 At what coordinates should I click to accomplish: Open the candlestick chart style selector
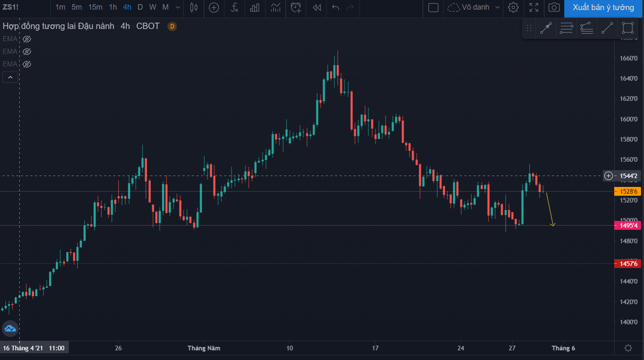[x=194, y=7]
